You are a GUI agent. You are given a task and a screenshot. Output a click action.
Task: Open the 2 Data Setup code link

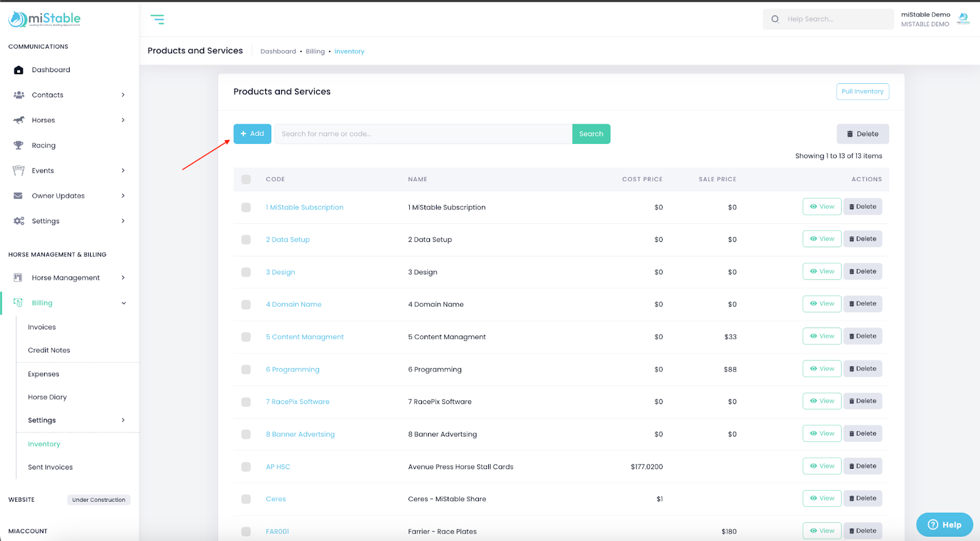(288, 240)
